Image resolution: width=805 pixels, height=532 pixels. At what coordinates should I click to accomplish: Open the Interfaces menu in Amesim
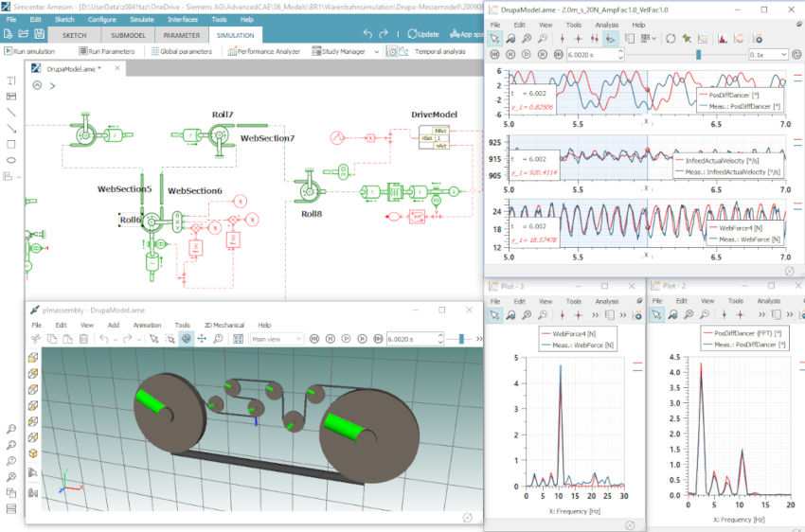[x=183, y=20]
